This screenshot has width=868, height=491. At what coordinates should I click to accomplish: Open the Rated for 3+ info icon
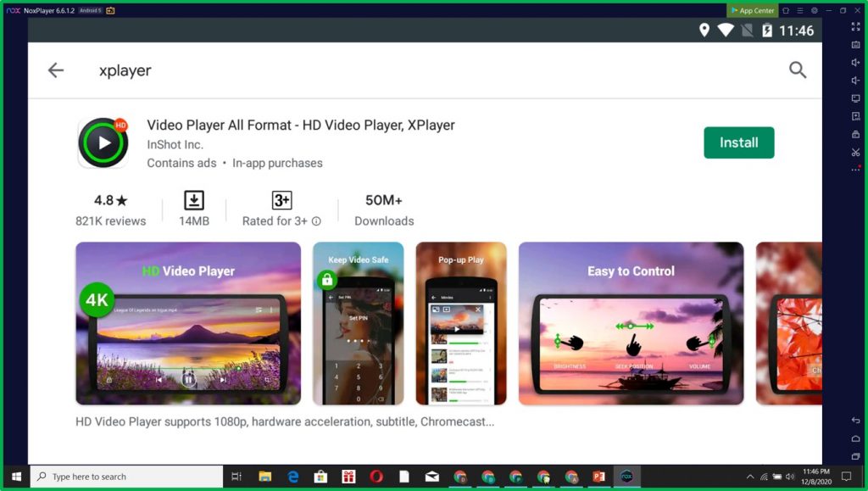tap(316, 220)
